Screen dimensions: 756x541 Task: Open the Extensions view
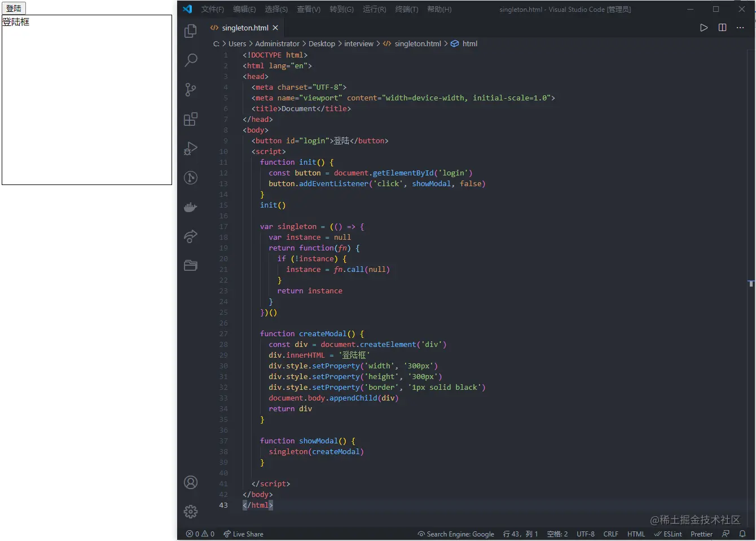(191, 119)
